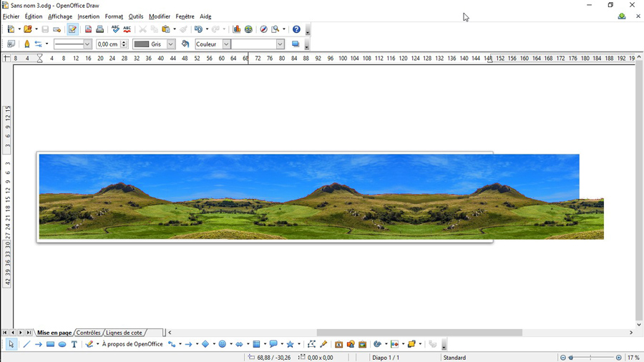Select the Rectangle drawing tool
Screen dimensions: 644x362
pos(50,344)
